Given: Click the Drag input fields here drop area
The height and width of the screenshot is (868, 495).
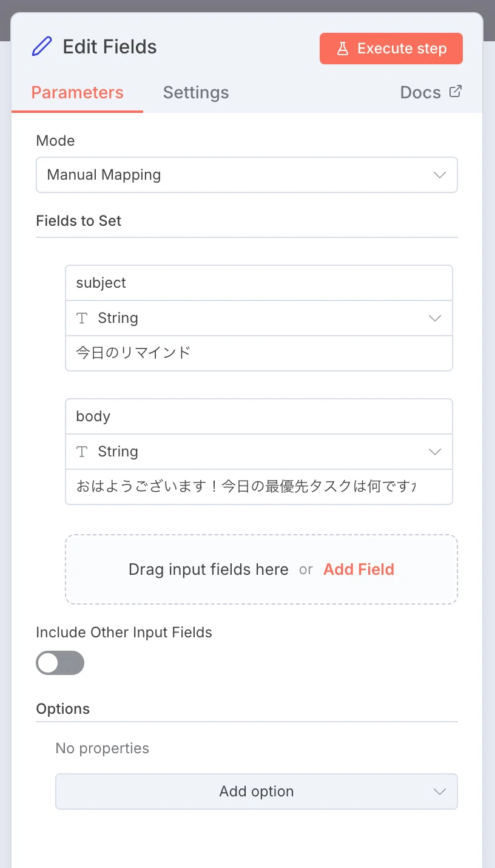Looking at the screenshot, I should (x=261, y=569).
